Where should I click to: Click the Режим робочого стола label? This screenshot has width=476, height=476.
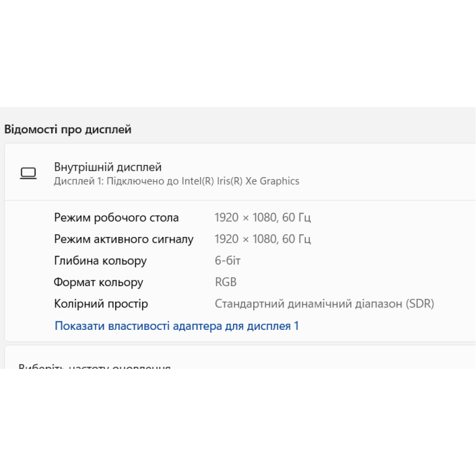pos(116,218)
